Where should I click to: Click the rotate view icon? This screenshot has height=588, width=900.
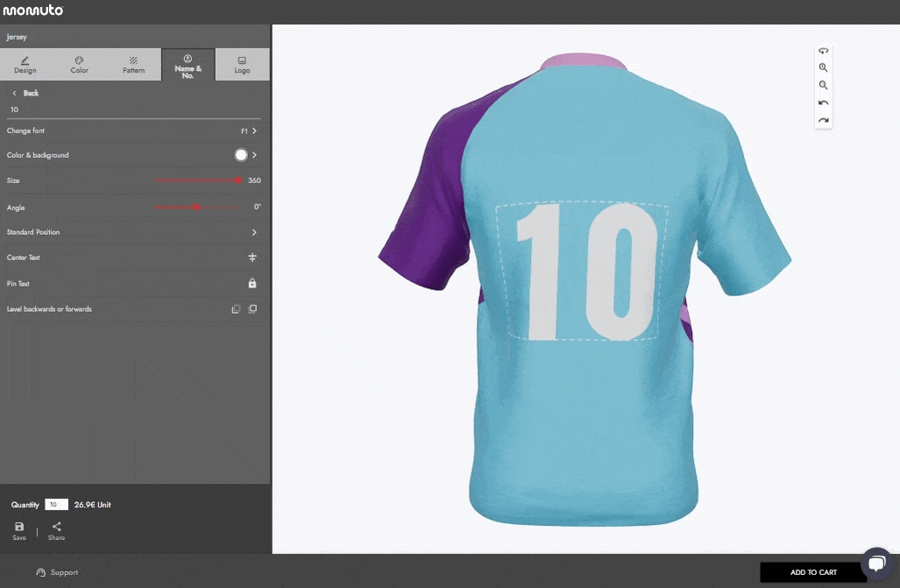click(823, 51)
